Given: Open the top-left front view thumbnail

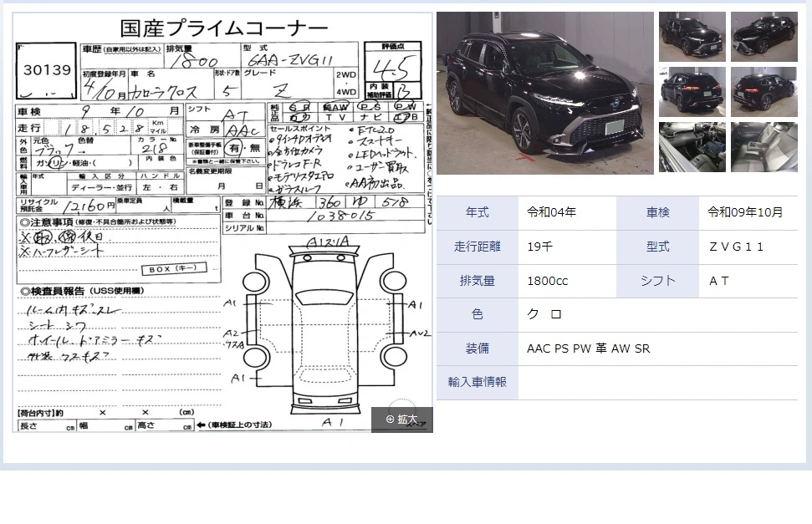Looking at the screenshot, I should pyautogui.click(x=692, y=37).
